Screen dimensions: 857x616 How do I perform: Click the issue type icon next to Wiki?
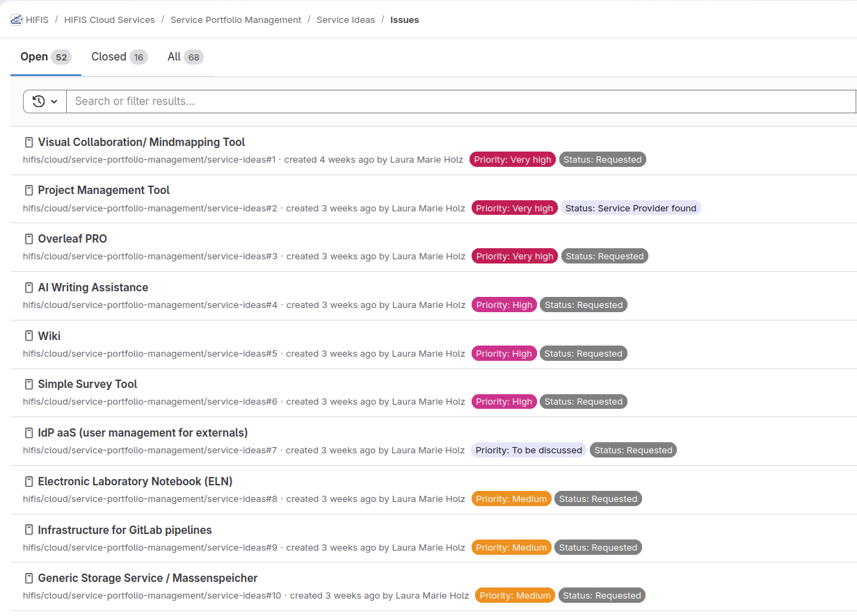[29, 335]
